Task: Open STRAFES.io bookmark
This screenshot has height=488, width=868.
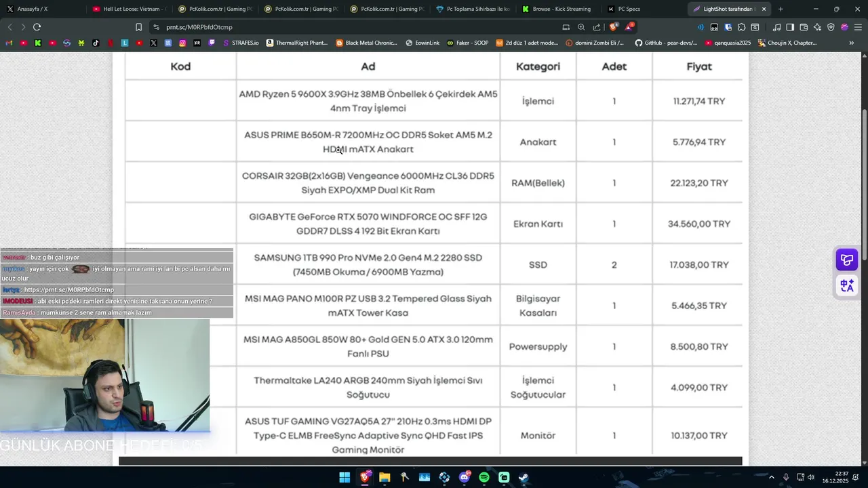Action: tap(241, 43)
